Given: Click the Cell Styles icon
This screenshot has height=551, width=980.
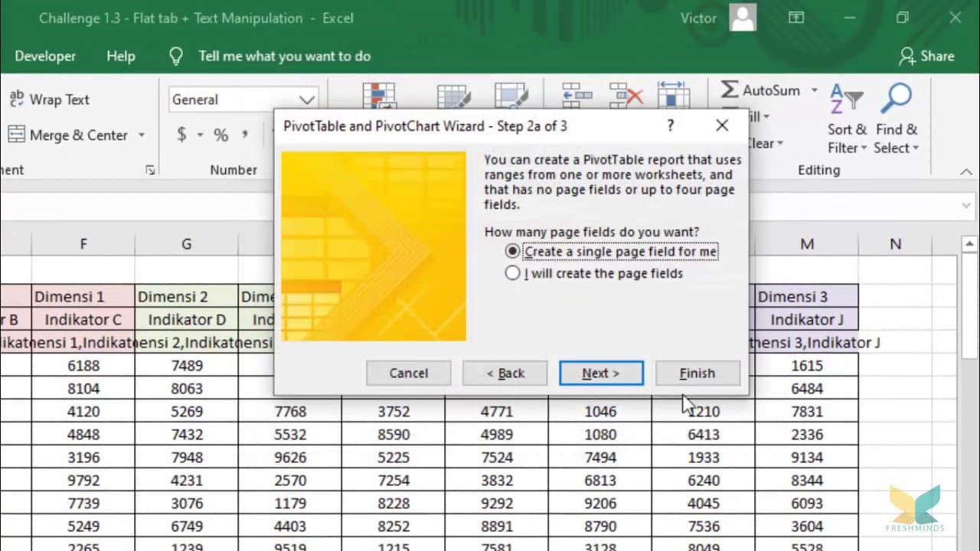Looking at the screenshot, I should click(511, 96).
